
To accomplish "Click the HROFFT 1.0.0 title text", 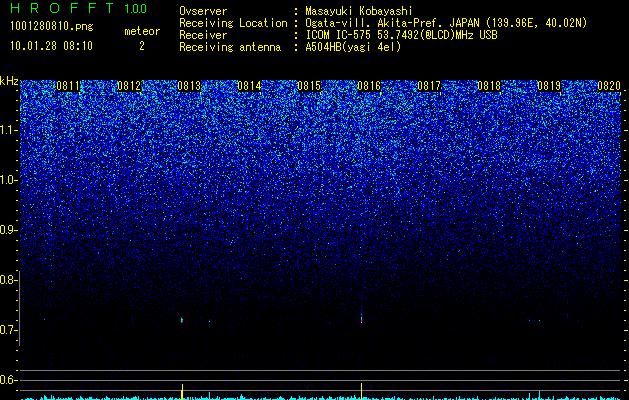I will pos(79,8).
